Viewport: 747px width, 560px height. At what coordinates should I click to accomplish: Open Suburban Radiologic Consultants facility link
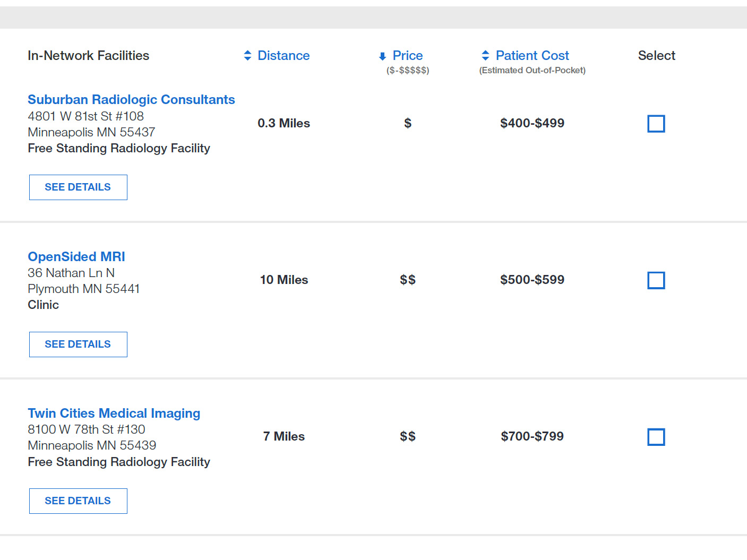point(131,100)
